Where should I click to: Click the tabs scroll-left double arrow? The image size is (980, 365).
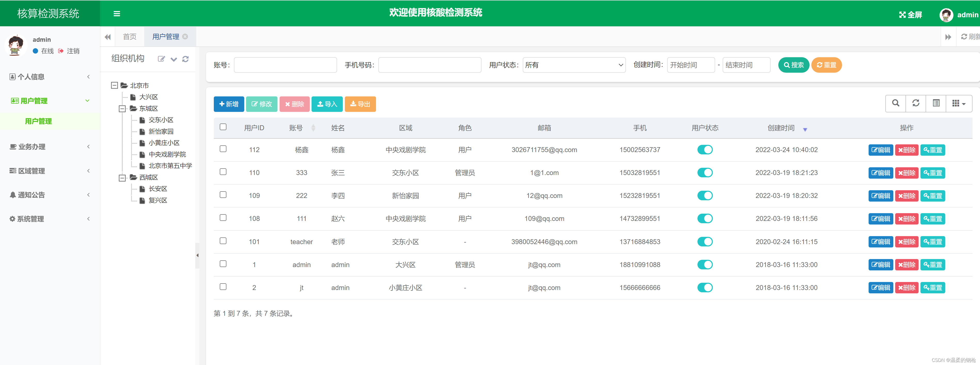(108, 37)
